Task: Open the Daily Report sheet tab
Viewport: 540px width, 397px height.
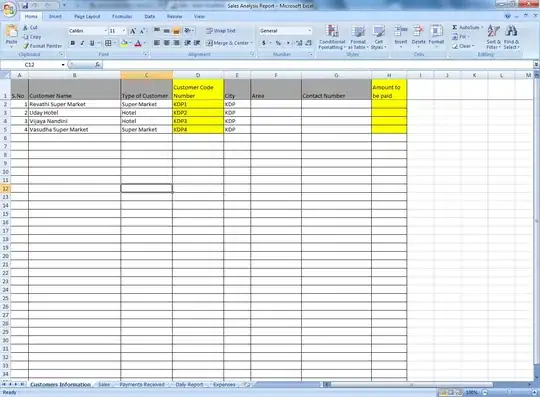Action: point(189,384)
